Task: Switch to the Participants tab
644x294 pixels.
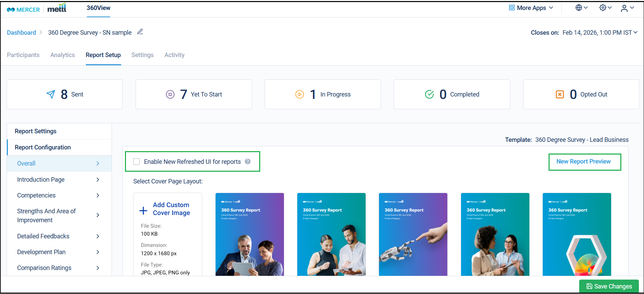Action: [23, 55]
